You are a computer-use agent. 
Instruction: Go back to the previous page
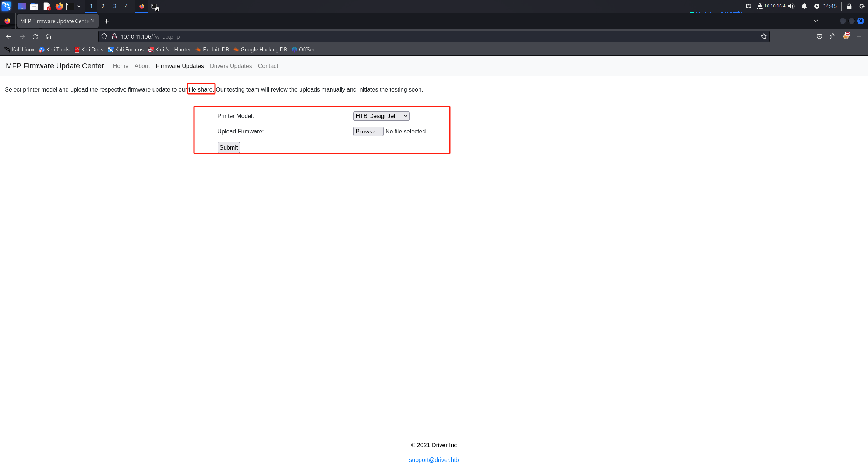pos(9,36)
